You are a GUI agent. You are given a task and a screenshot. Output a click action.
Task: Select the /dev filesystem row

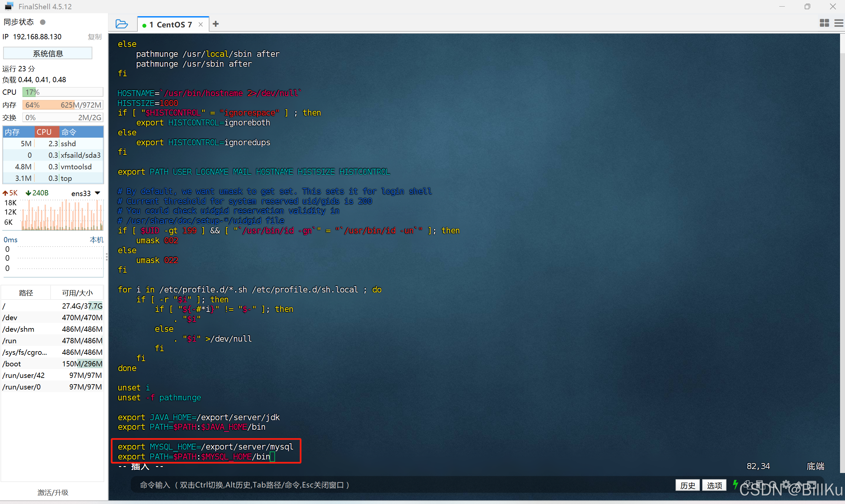[52, 318]
